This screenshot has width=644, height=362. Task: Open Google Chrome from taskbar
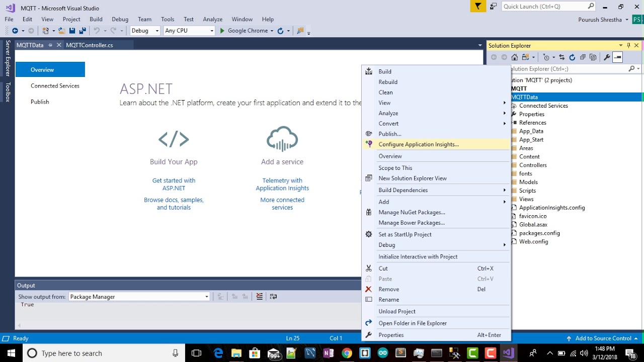coord(346,353)
